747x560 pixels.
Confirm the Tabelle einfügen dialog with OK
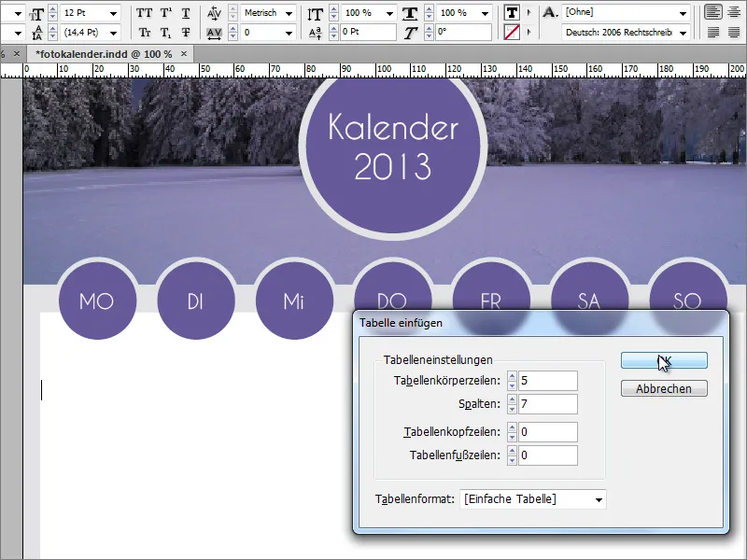pyautogui.click(x=664, y=360)
